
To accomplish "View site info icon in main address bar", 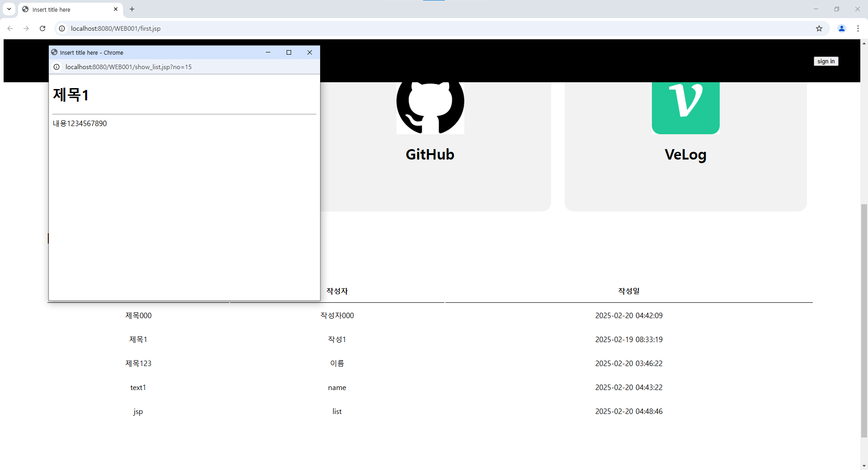I will [62, 28].
